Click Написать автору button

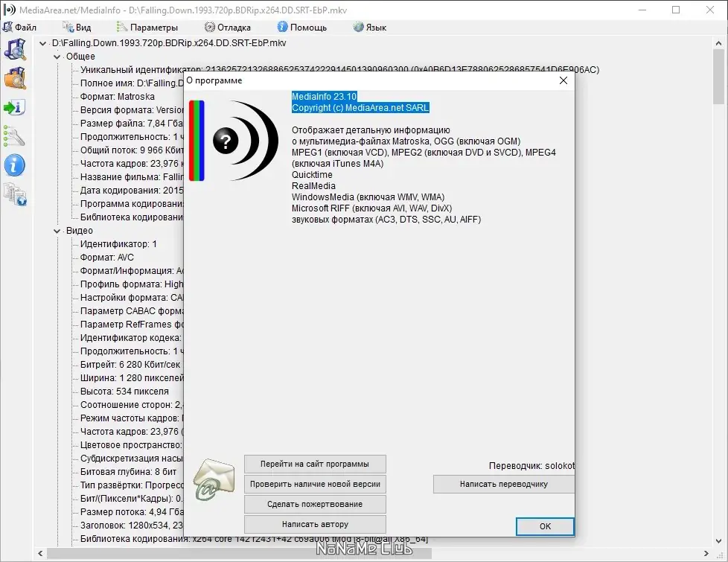click(315, 524)
